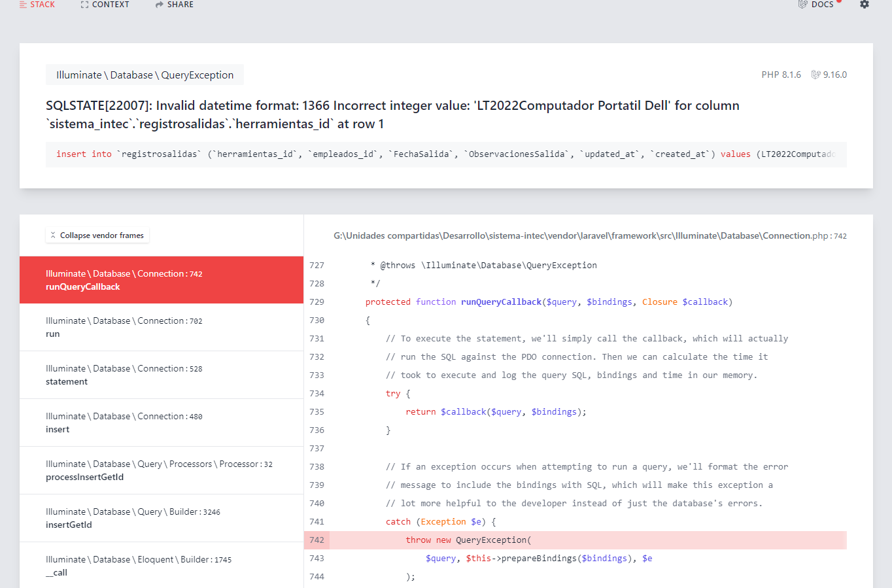Click the share arrow icon
The image size is (892, 588).
click(159, 5)
